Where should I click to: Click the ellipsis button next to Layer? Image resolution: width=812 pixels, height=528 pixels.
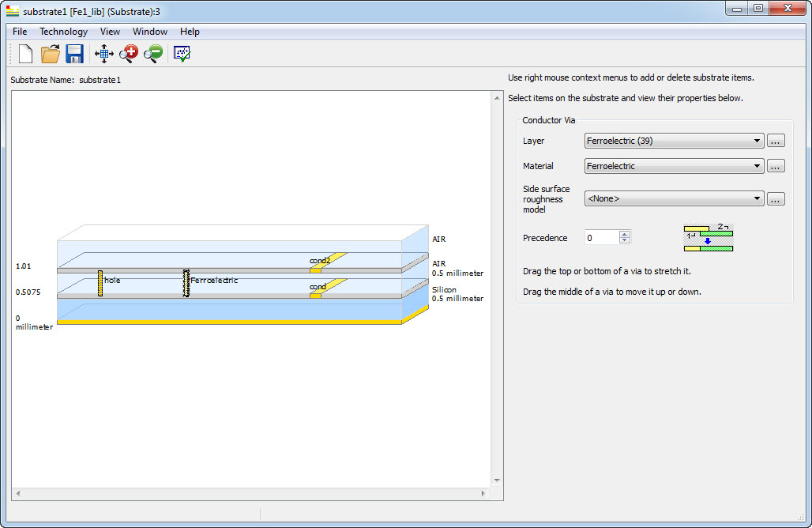(x=776, y=141)
